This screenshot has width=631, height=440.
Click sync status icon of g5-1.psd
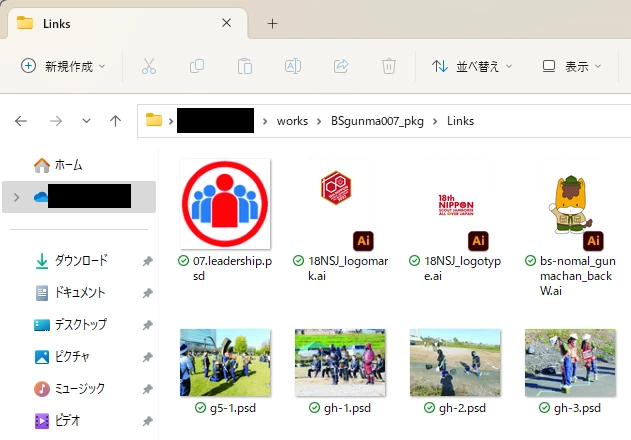(200, 408)
